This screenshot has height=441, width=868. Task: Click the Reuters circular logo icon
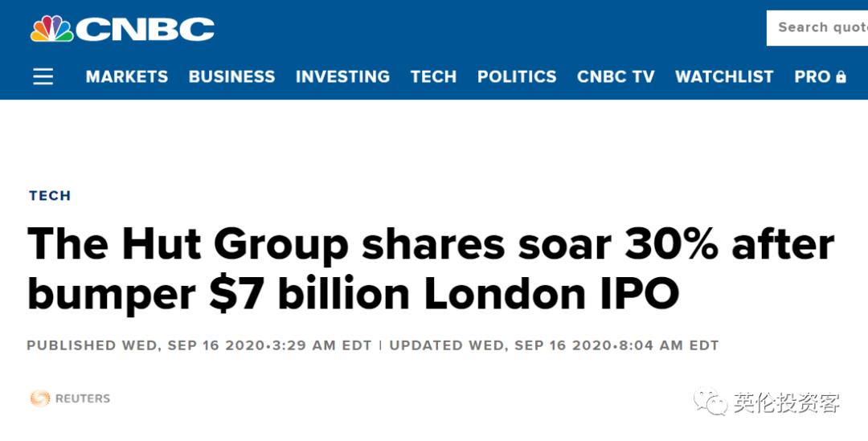pyautogui.click(x=39, y=398)
